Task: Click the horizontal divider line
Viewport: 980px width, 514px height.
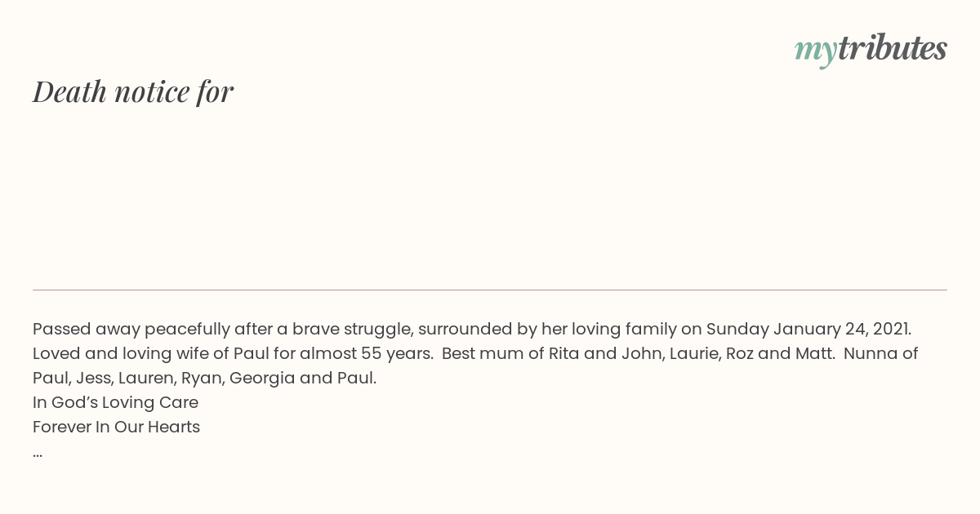Action: 490,290
